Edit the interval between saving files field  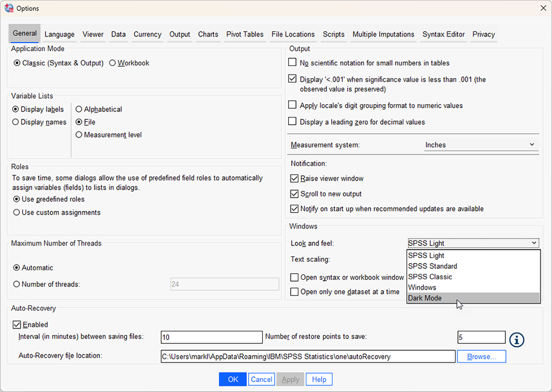[x=211, y=337]
